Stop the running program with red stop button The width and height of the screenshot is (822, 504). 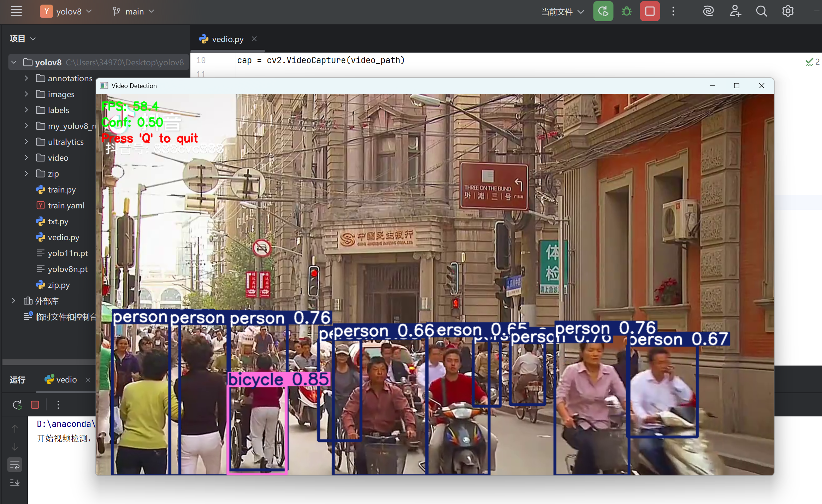[x=650, y=11]
